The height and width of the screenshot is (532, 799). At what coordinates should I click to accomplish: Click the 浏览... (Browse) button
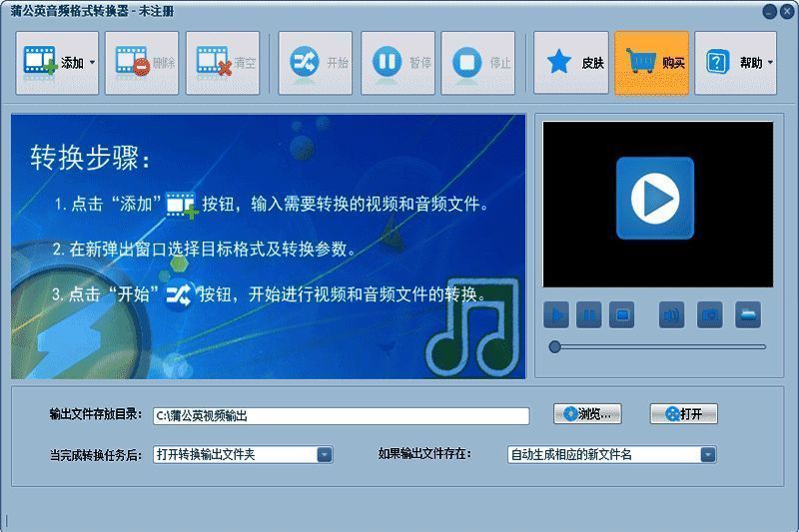pyautogui.click(x=587, y=414)
